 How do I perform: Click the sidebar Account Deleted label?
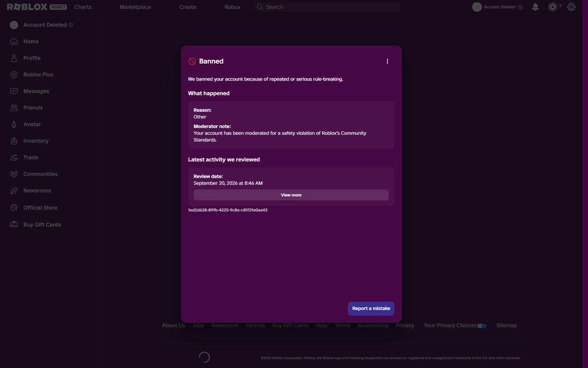click(45, 25)
